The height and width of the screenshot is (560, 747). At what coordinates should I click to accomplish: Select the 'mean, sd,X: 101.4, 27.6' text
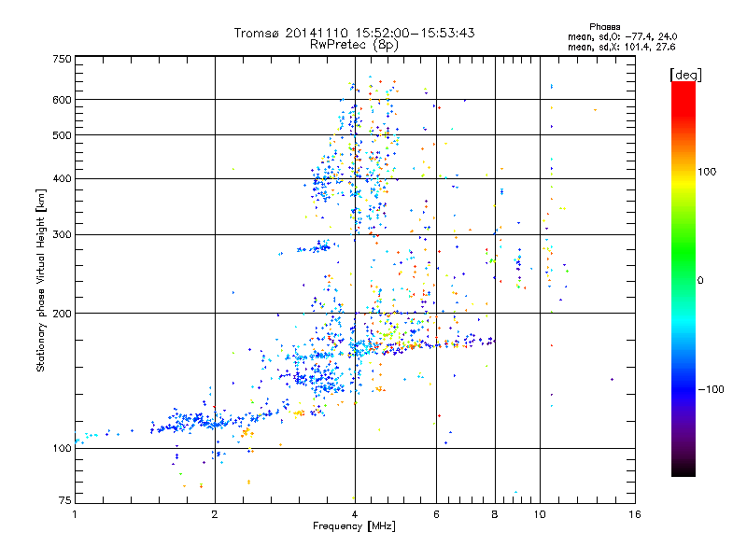pos(621,47)
